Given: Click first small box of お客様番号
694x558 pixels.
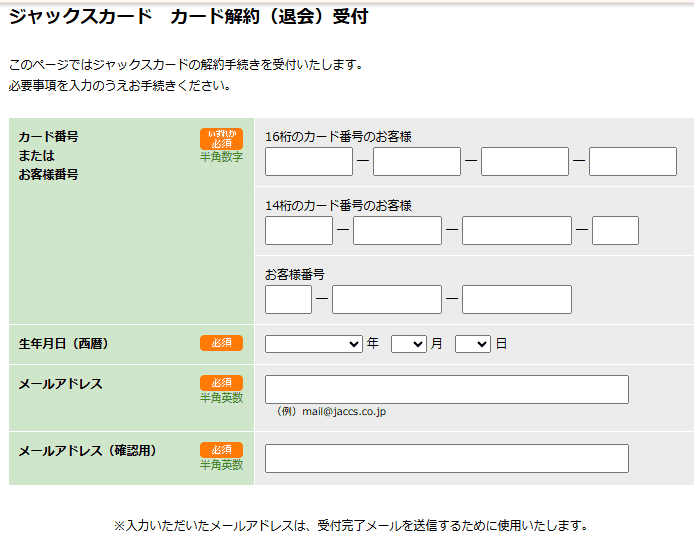Looking at the screenshot, I should pos(289,300).
